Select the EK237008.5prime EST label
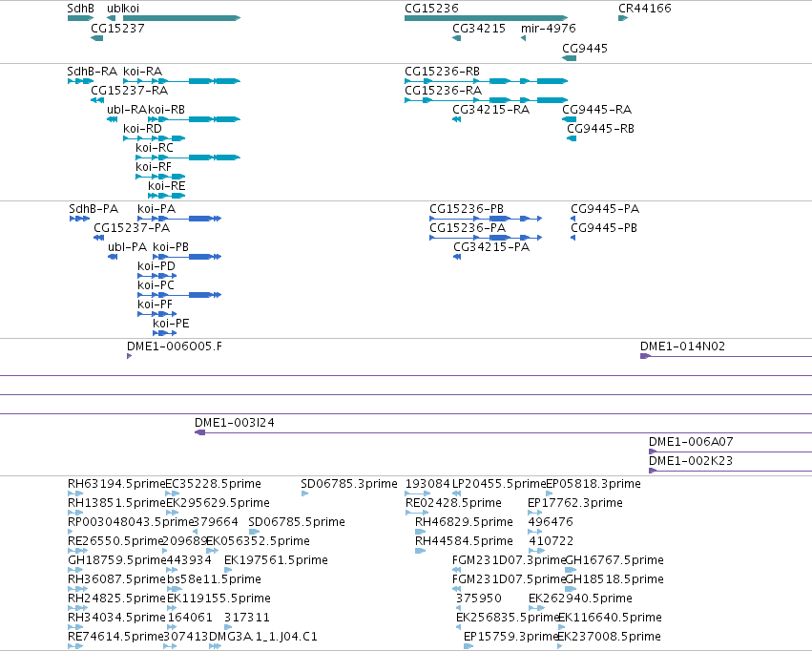Screen dimensions: 812x651 (609, 638)
